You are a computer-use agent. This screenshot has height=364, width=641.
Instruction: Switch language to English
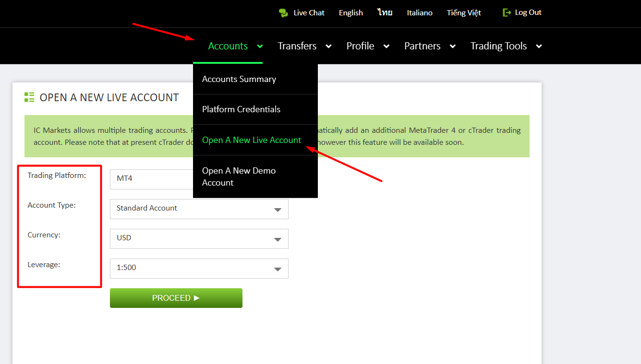click(x=351, y=13)
